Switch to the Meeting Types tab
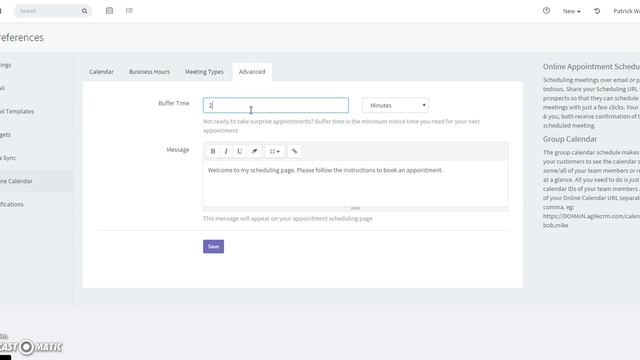 click(x=204, y=72)
